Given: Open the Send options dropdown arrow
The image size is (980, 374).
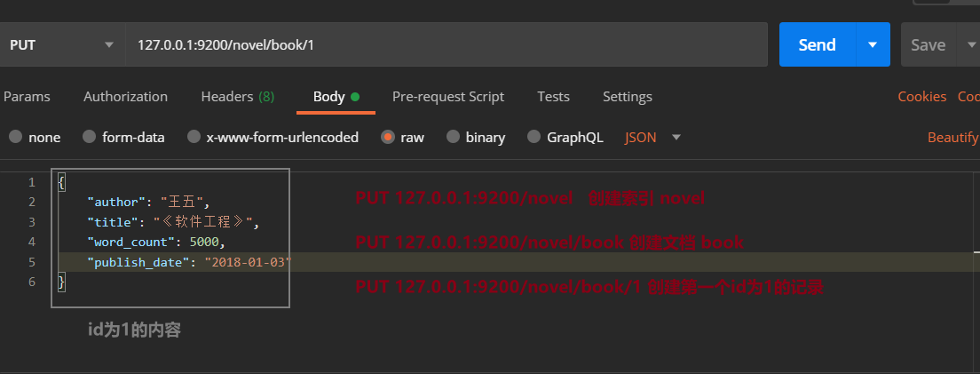Looking at the screenshot, I should pos(873,44).
